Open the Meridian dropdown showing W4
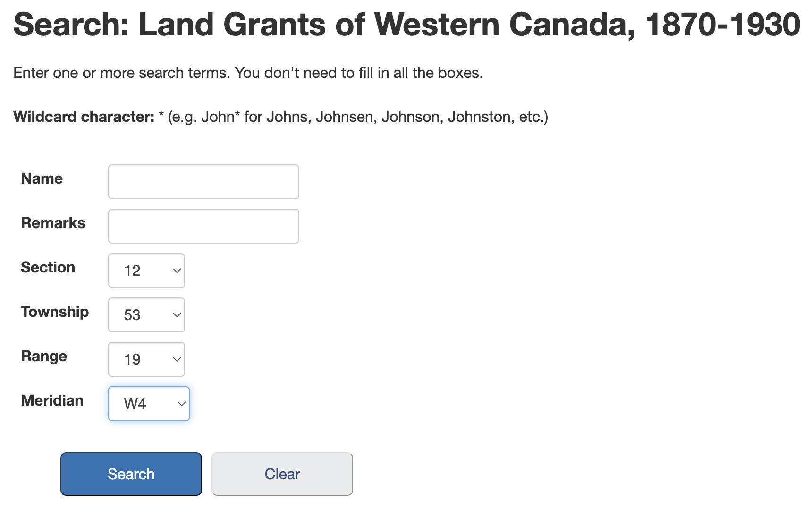The width and height of the screenshot is (812, 510). tap(149, 404)
